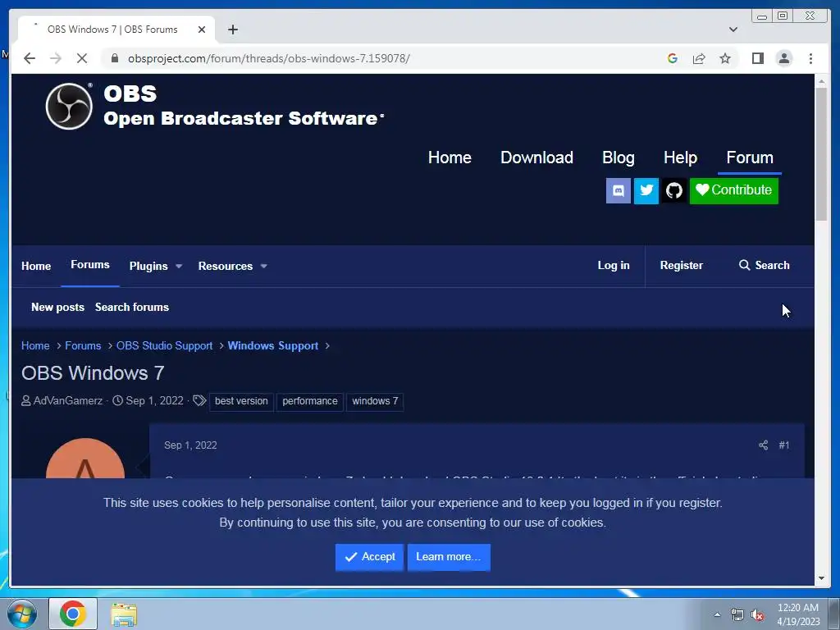Click the green Contribute button
The image size is (840, 630).
pyautogui.click(x=734, y=190)
